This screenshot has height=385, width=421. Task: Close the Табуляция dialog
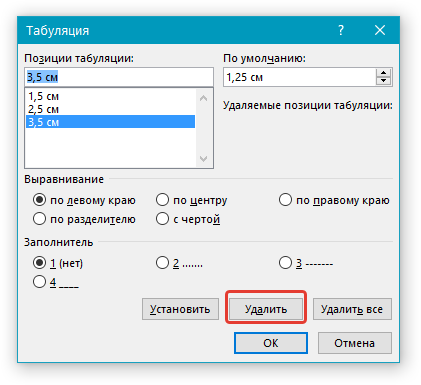[x=380, y=30]
